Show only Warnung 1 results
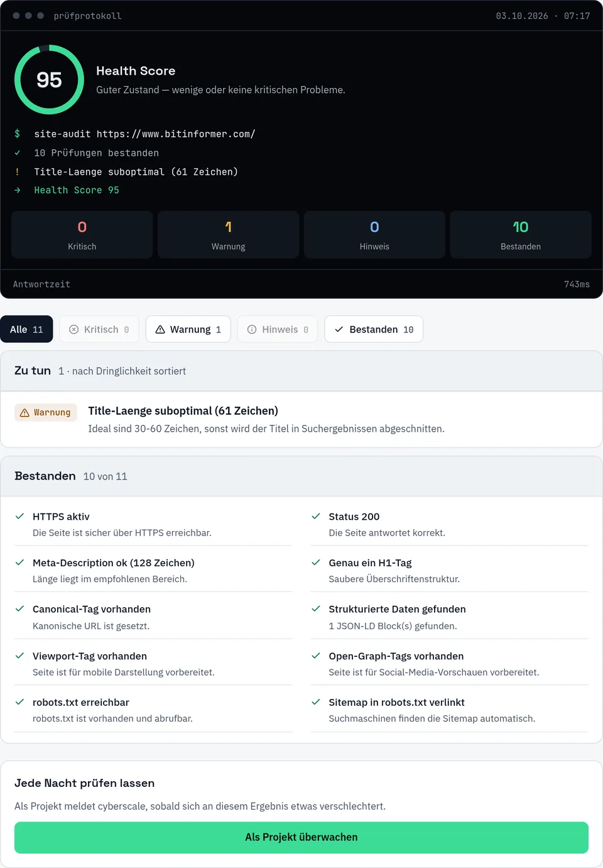The image size is (603, 868). (x=188, y=329)
